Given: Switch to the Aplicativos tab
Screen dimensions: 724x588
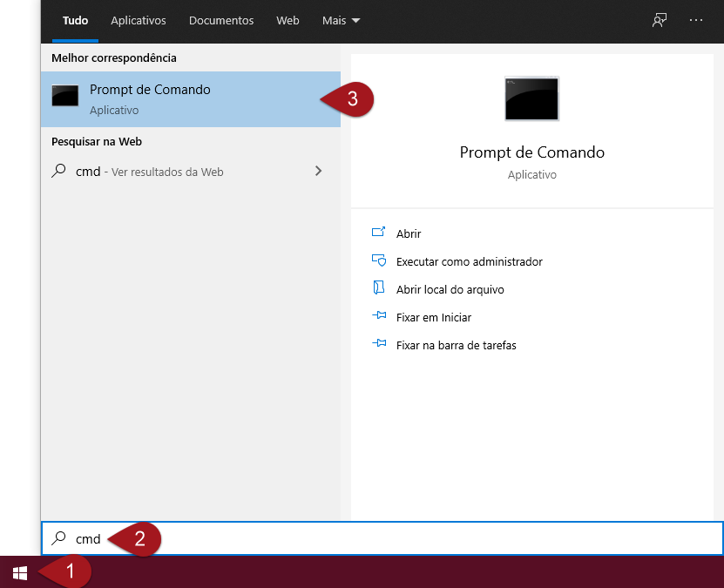Looking at the screenshot, I should (139, 20).
